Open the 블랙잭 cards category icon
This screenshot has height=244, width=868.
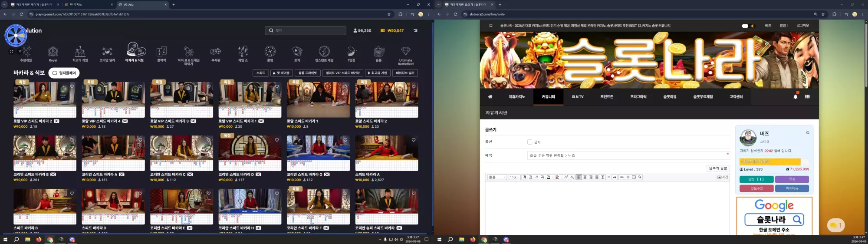[x=161, y=52]
